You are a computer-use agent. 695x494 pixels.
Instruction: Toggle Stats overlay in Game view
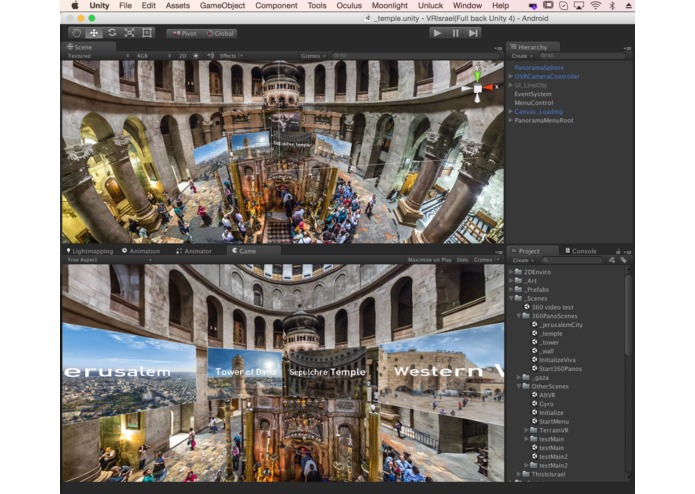462,260
